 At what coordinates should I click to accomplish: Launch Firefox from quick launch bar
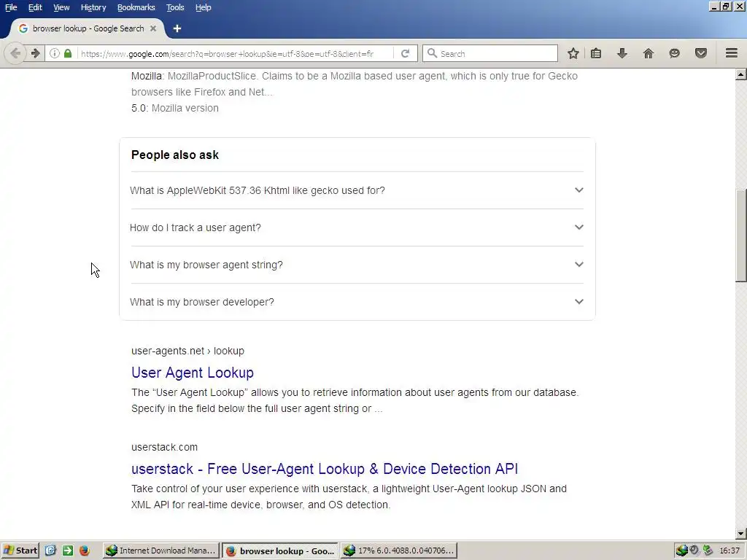pyautogui.click(x=85, y=551)
